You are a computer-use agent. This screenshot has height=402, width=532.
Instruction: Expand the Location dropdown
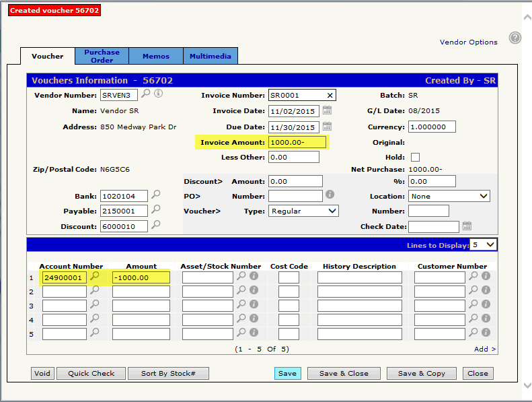coord(449,196)
